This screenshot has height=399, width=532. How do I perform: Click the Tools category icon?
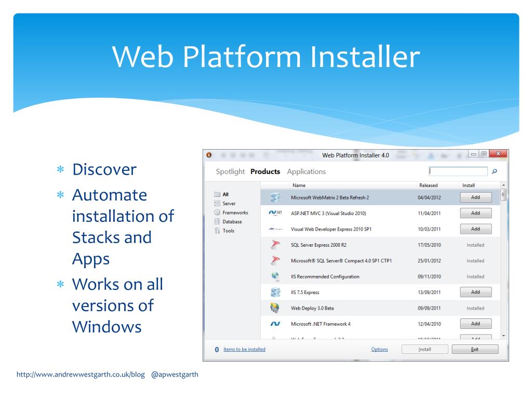click(x=217, y=231)
